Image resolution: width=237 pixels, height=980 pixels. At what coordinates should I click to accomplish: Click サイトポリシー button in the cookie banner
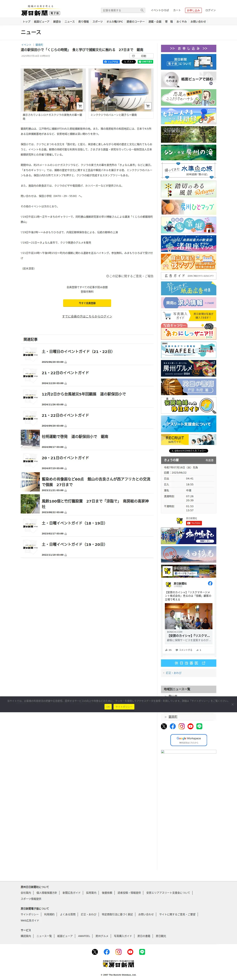click(x=124, y=707)
